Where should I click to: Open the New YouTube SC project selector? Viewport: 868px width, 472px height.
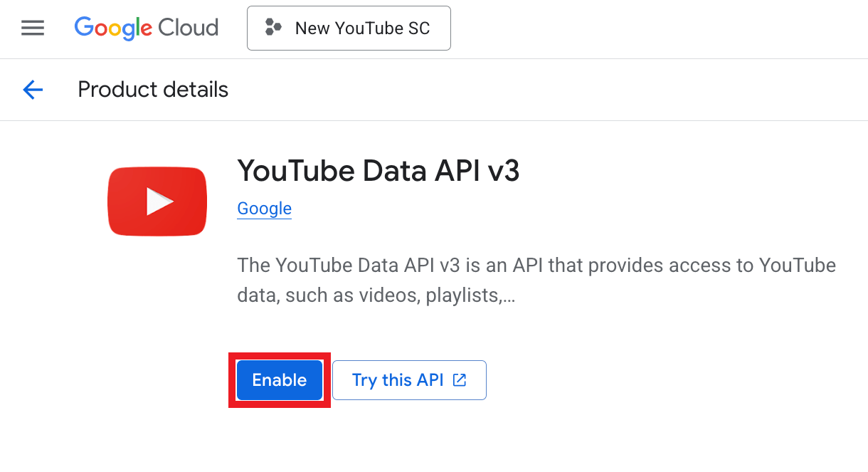tap(349, 28)
